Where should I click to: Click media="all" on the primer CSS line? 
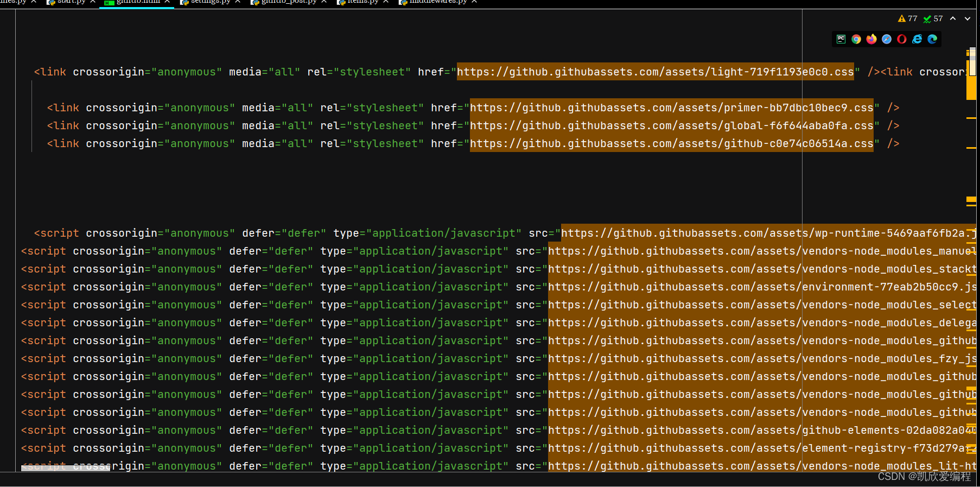[278, 107]
